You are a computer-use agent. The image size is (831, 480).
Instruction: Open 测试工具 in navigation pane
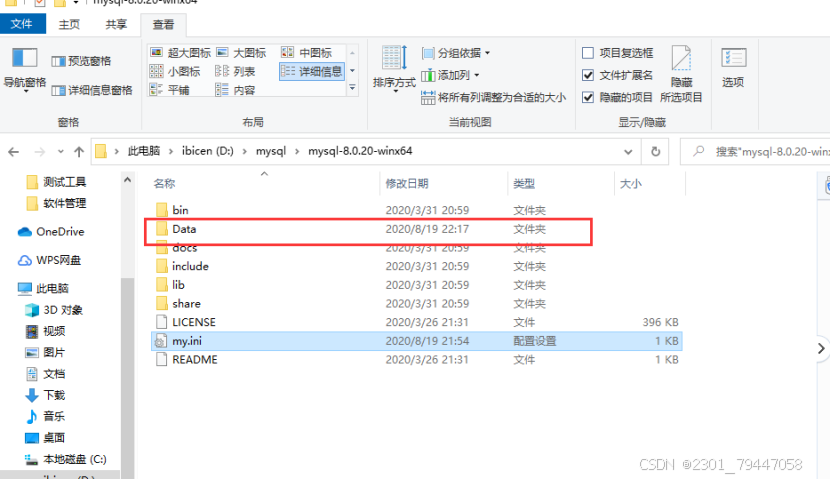click(56, 182)
